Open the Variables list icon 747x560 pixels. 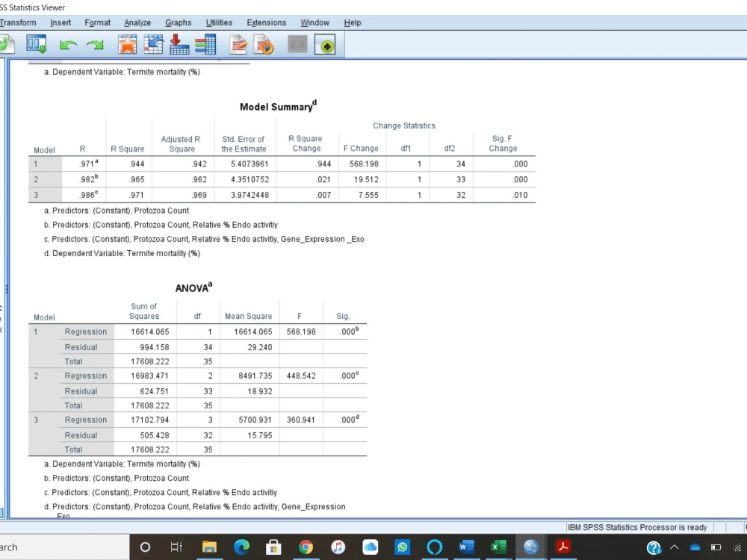point(205,44)
